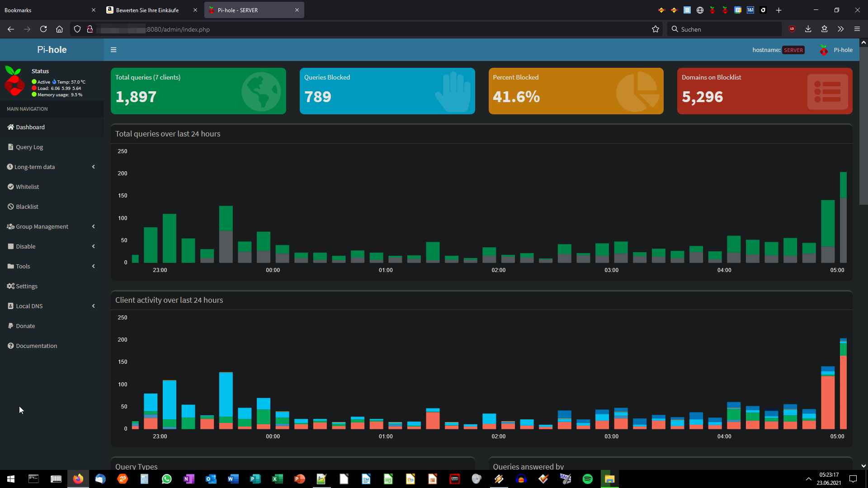Toggle the sidebar hamburger menu
This screenshot has height=488, width=868.
pos(113,50)
